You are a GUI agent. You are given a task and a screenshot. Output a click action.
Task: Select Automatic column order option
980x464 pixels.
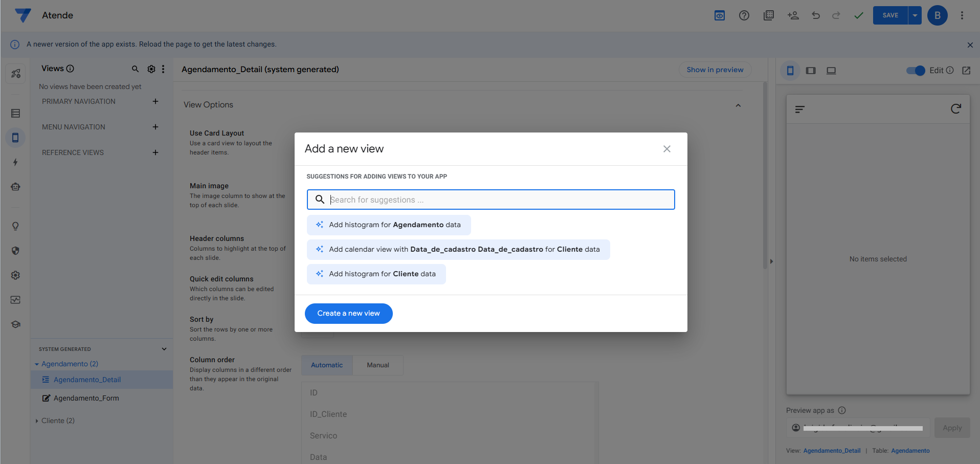(327, 365)
